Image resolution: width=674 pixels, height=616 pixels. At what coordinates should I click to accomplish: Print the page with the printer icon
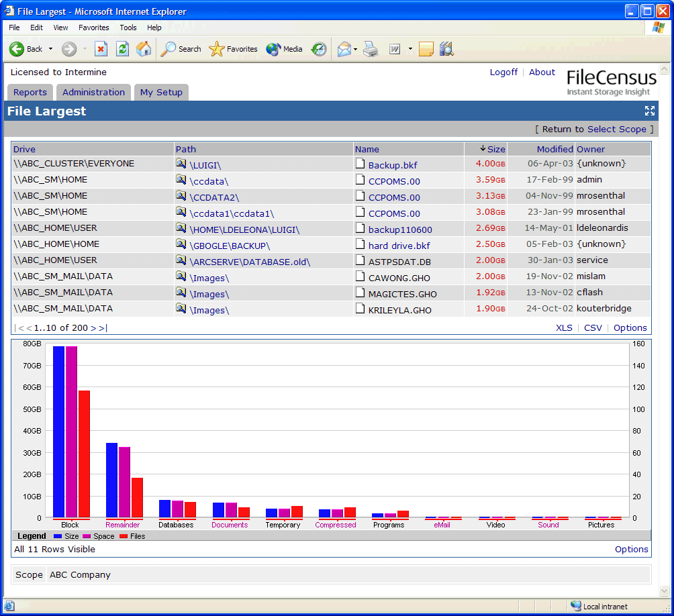371,49
